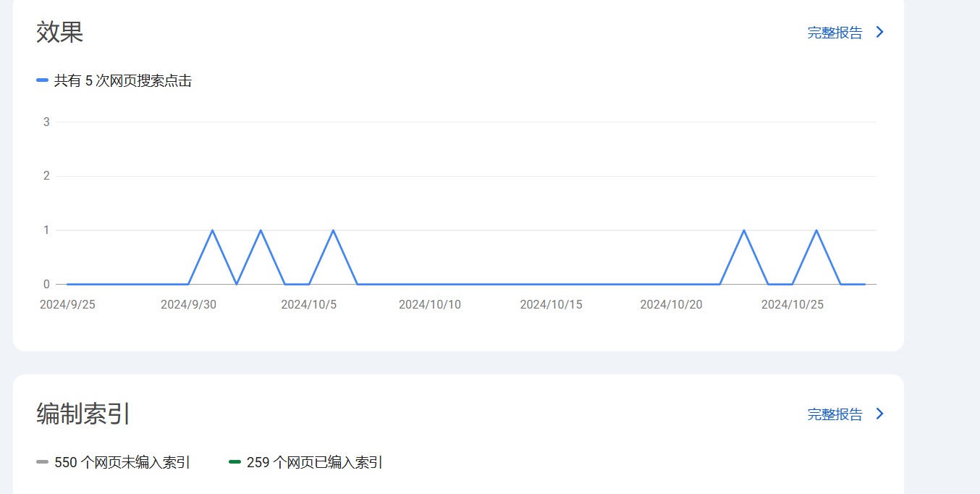Click the 2024/10/10 date label on the axis

(430, 305)
